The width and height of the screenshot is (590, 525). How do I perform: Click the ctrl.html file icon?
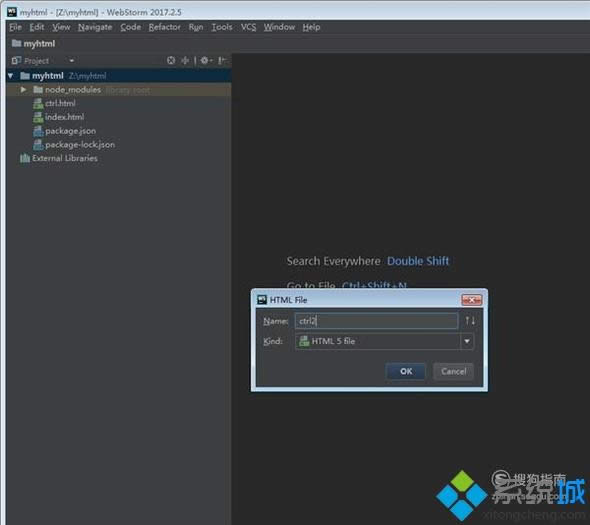[x=38, y=103]
